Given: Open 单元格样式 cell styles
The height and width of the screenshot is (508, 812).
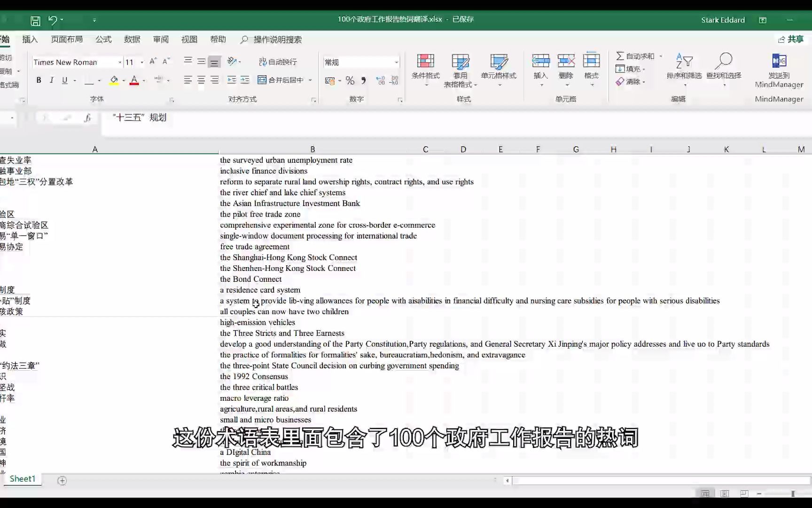Looking at the screenshot, I should [x=499, y=70].
